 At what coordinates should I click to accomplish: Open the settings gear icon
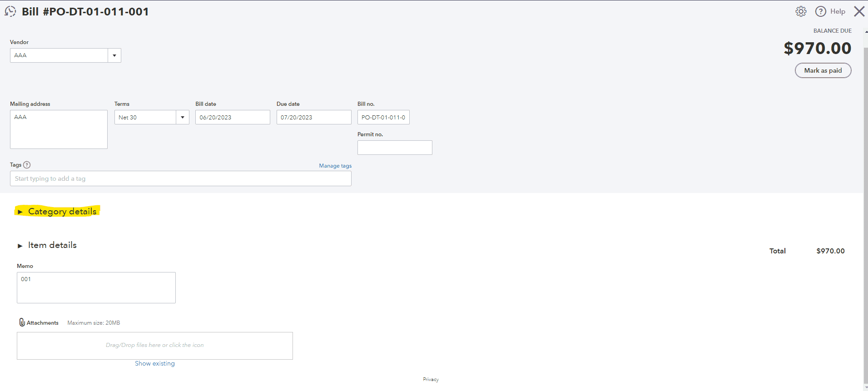[x=801, y=11]
